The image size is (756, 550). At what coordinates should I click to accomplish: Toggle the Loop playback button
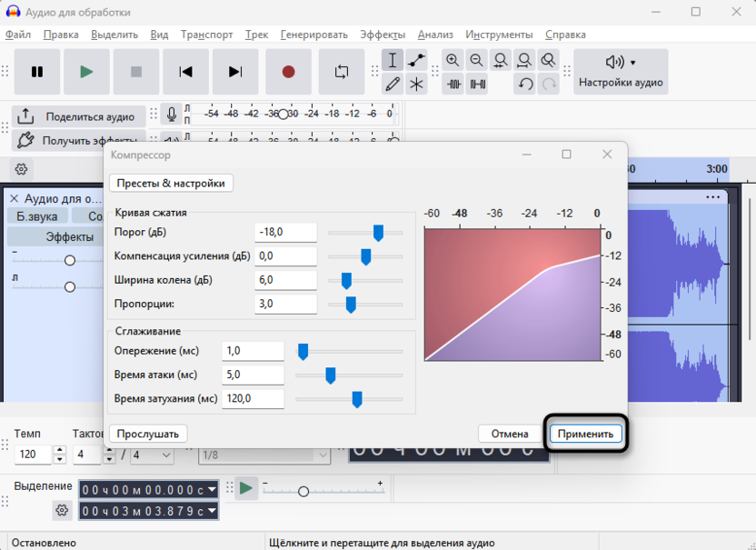[342, 72]
